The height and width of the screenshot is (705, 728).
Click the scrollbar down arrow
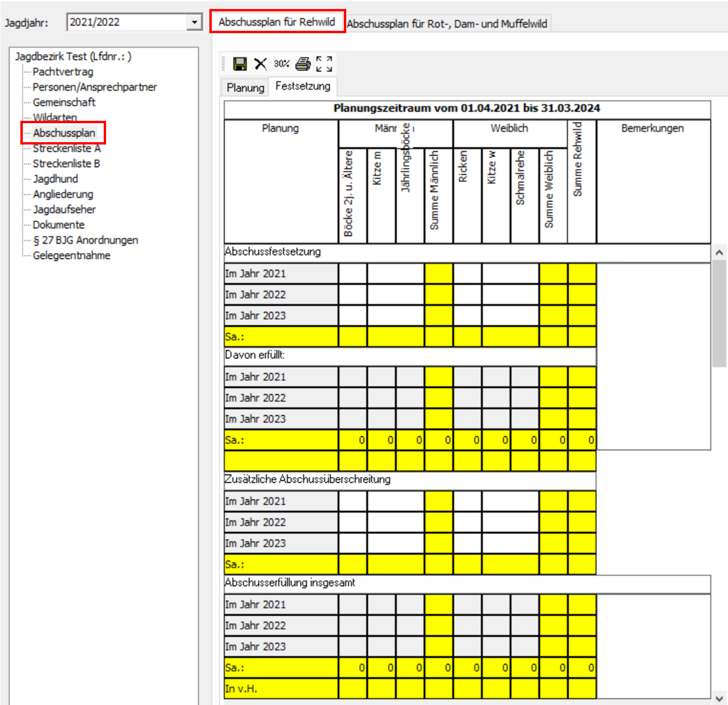(719, 698)
